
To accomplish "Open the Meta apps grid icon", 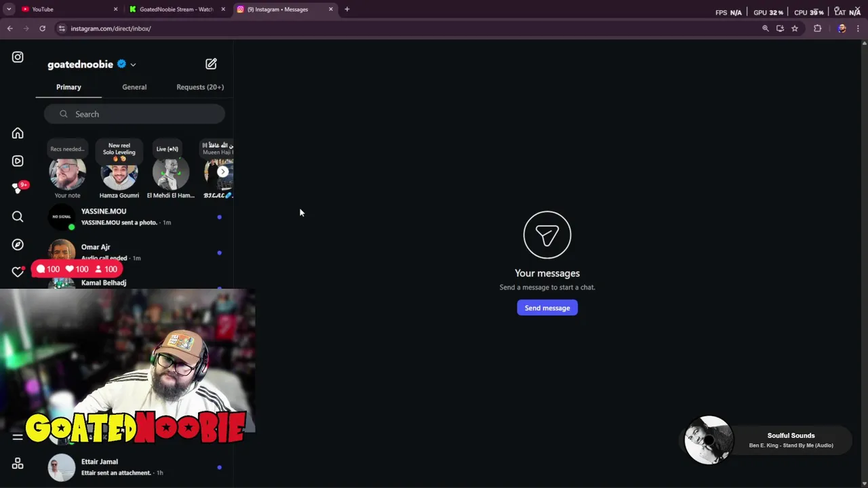I will coord(18,464).
